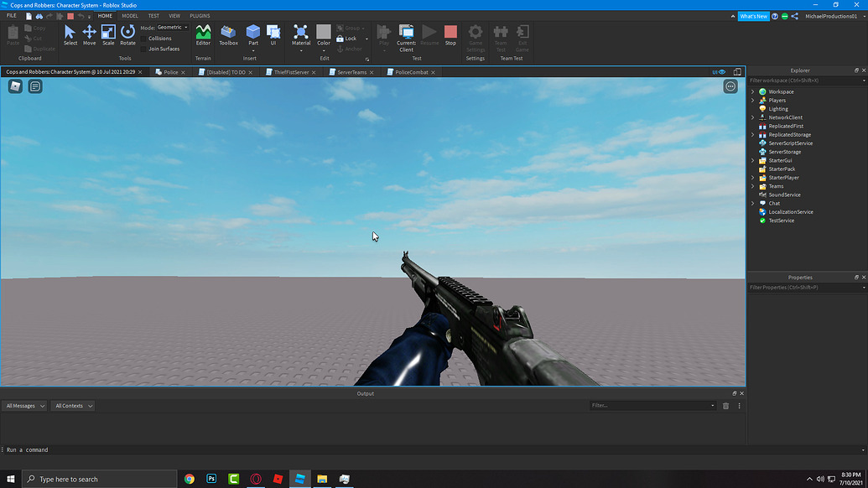Open the Toolbox panel
The height and width of the screenshot is (488, 868).
228,35
